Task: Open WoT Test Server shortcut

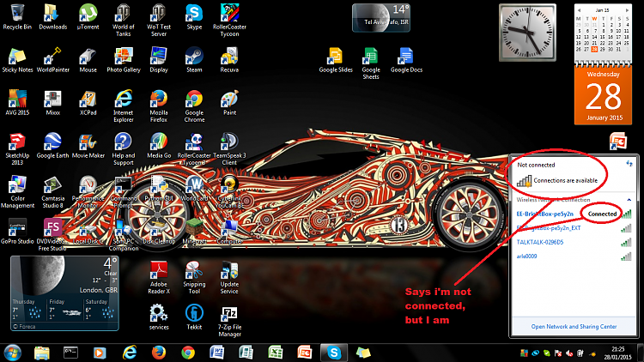Action: coord(159,20)
